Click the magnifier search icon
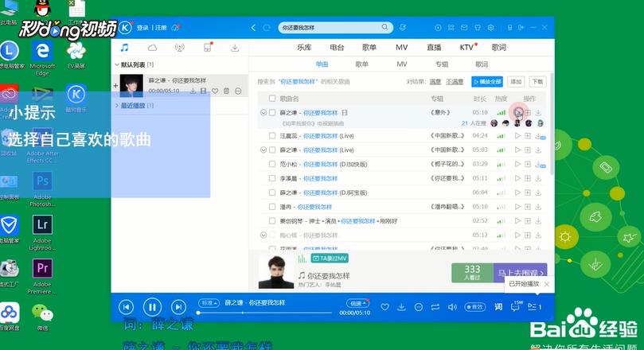The height and width of the screenshot is (350, 644). (384, 27)
